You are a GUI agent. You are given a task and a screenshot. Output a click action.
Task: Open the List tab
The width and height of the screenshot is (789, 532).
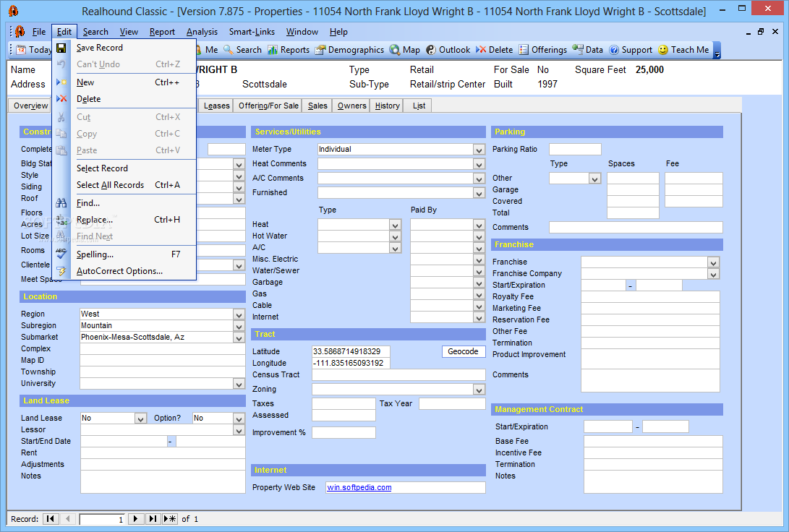click(x=419, y=106)
